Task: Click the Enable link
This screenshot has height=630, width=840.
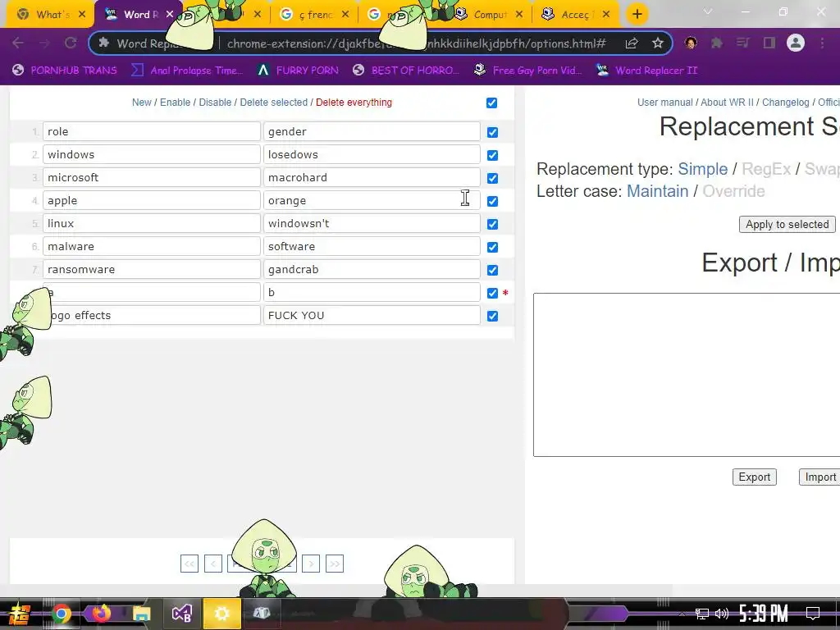Action: point(176,103)
